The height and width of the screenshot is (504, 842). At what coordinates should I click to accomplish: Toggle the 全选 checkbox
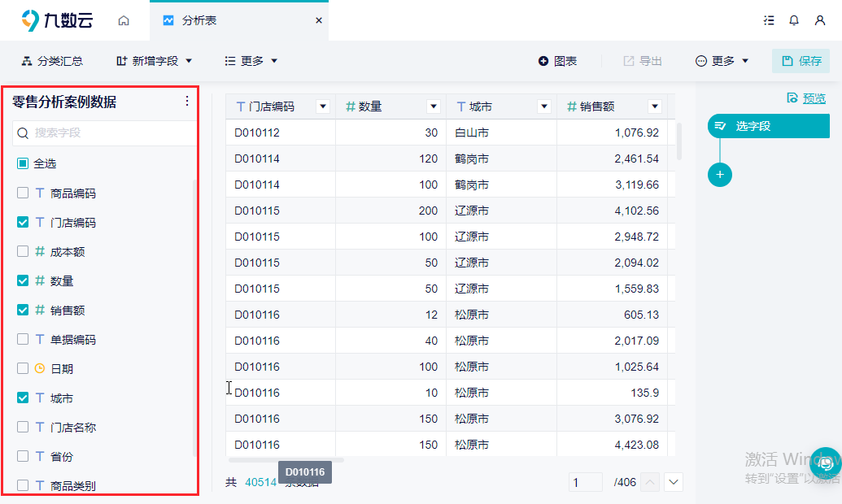pos(23,163)
